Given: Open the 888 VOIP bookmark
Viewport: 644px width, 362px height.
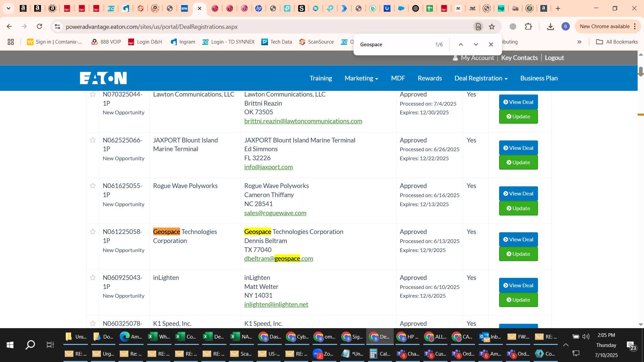Looking at the screenshot, I should point(106,42).
